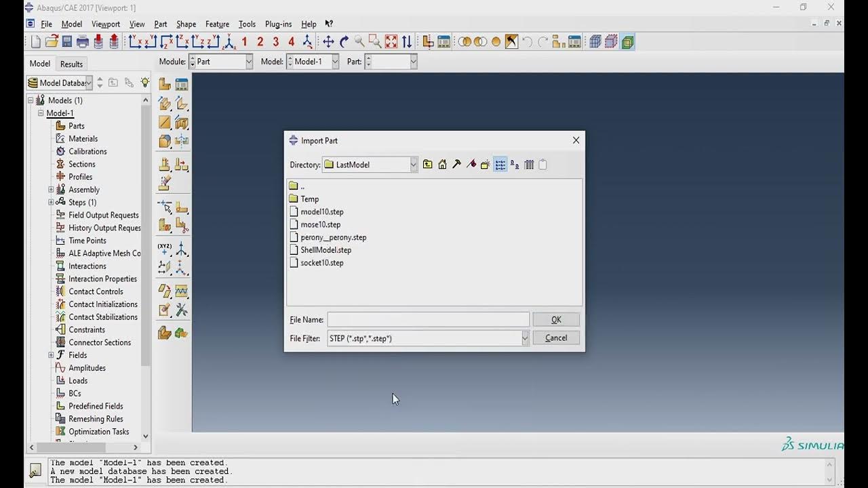Open the Model dropdown showing Model-1
The width and height of the screenshot is (868, 488).
tap(334, 62)
